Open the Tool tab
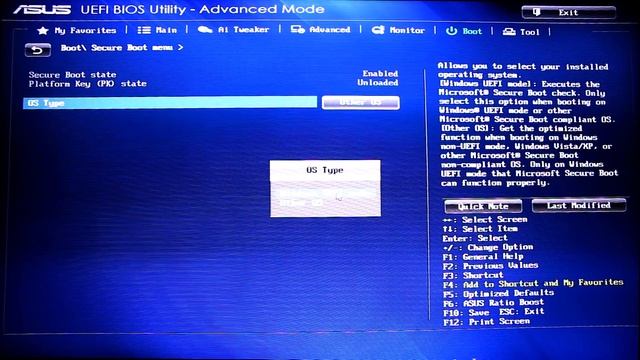The height and width of the screenshot is (360, 640). tap(521, 32)
